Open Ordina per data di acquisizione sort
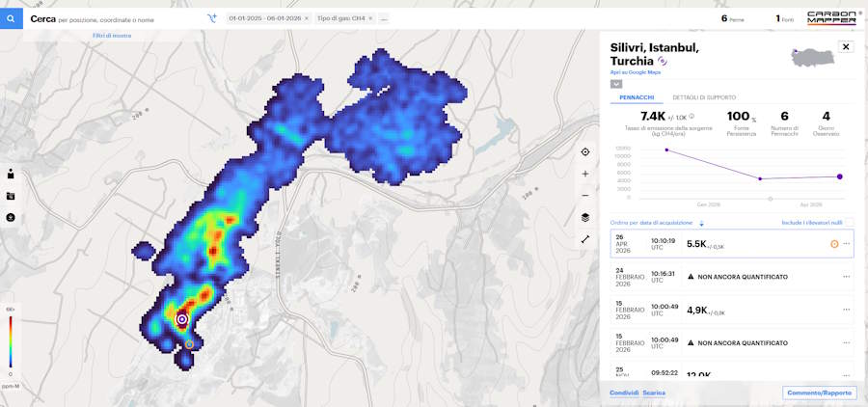868x407 pixels. (x=651, y=223)
